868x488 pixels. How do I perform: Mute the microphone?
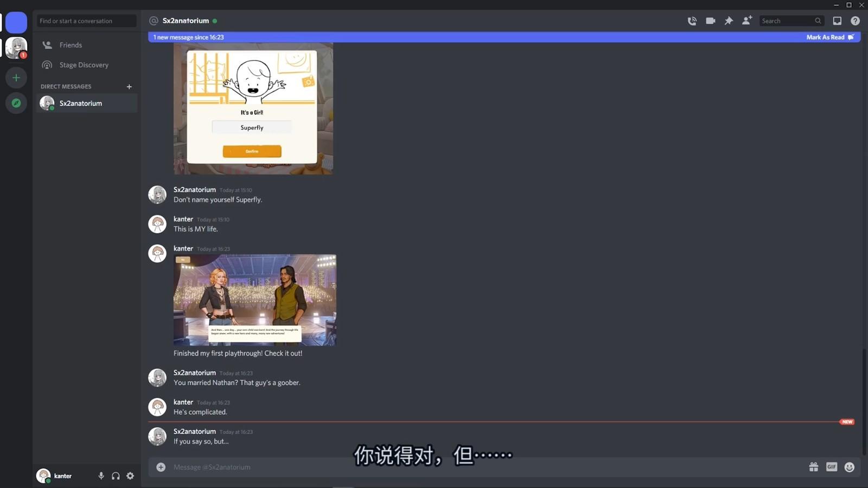point(101,476)
